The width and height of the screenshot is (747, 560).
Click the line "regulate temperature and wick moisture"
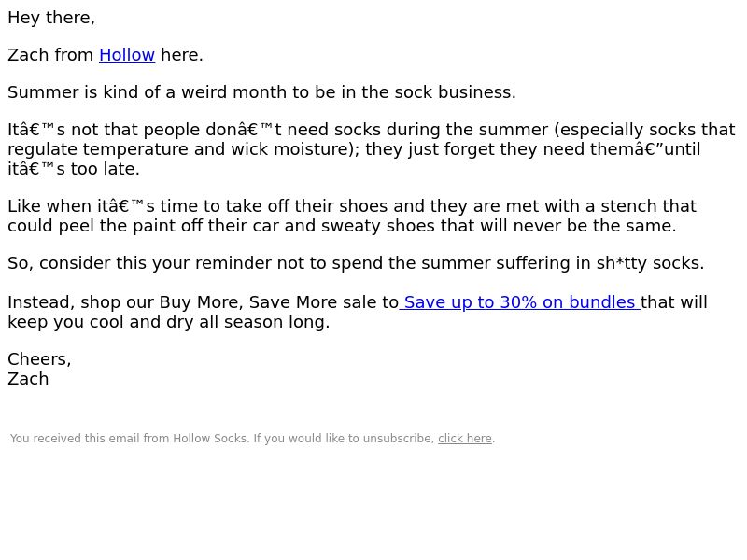(354, 149)
